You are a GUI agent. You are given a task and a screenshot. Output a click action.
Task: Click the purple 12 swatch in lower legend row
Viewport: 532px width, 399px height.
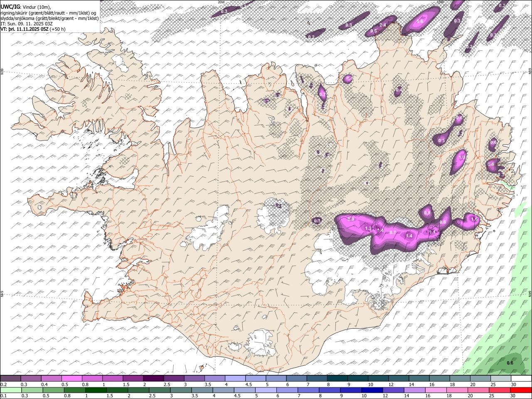394,390
